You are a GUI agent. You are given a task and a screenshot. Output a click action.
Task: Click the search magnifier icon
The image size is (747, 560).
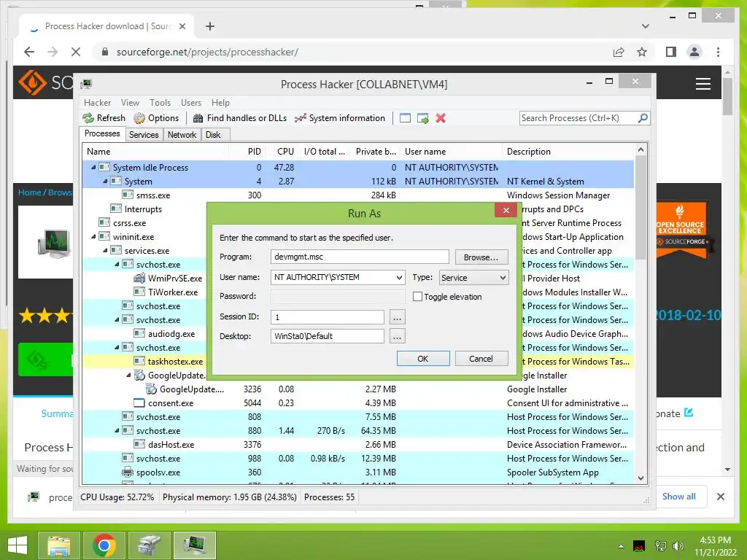[x=643, y=117]
